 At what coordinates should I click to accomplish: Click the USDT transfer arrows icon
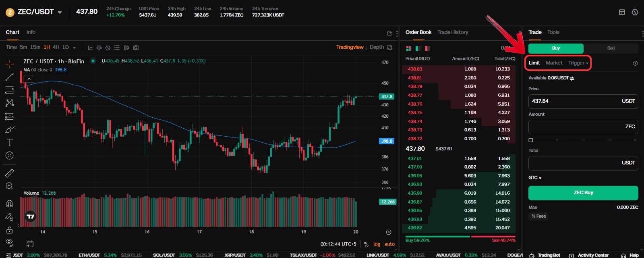(x=572, y=78)
